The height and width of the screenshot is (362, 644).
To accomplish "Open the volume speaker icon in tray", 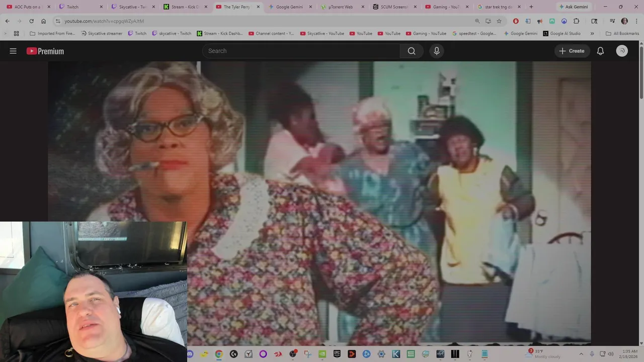I will click(x=612, y=354).
